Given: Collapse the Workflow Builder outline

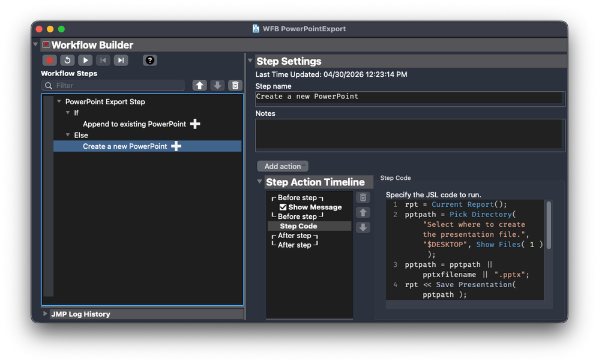Looking at the screenshot, I should click(x=35, y=44).
